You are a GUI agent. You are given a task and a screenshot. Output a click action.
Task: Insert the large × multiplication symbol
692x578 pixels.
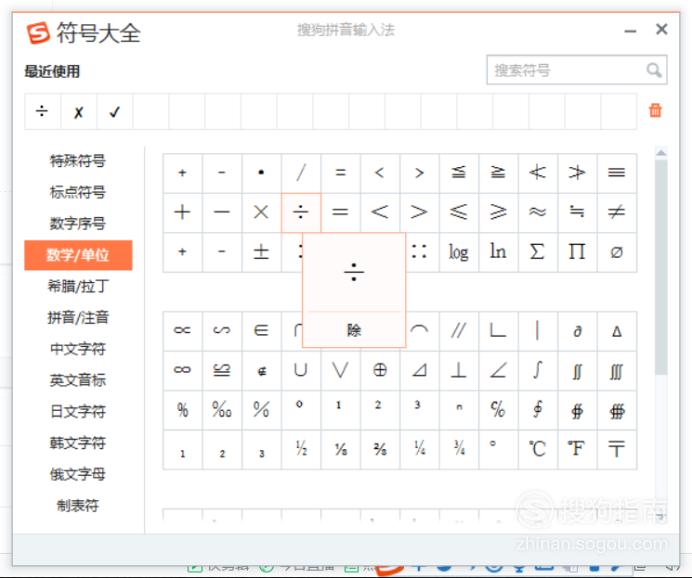tap(261, 212)
